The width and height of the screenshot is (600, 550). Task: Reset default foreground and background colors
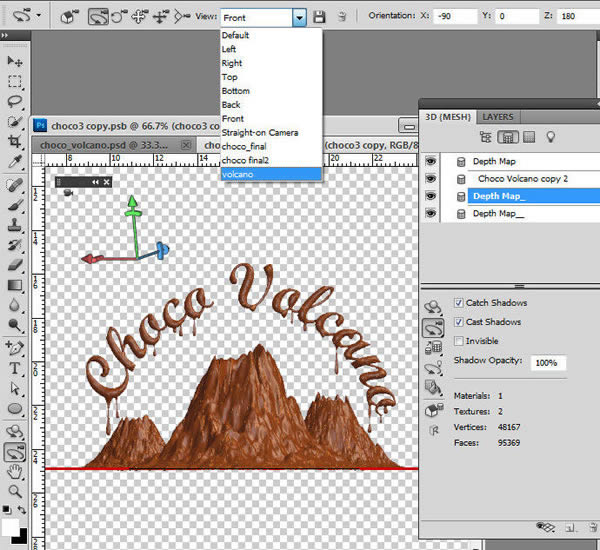click(x=6, y=509)
